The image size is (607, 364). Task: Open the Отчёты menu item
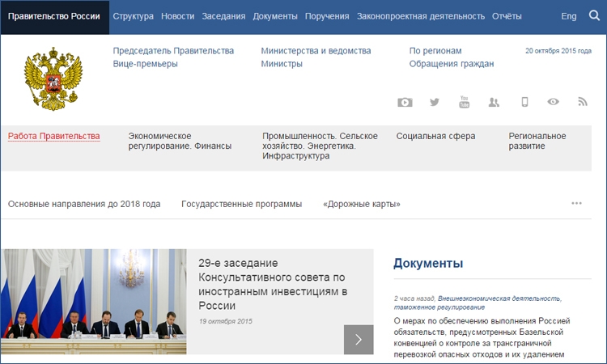(x=507, y=16)
